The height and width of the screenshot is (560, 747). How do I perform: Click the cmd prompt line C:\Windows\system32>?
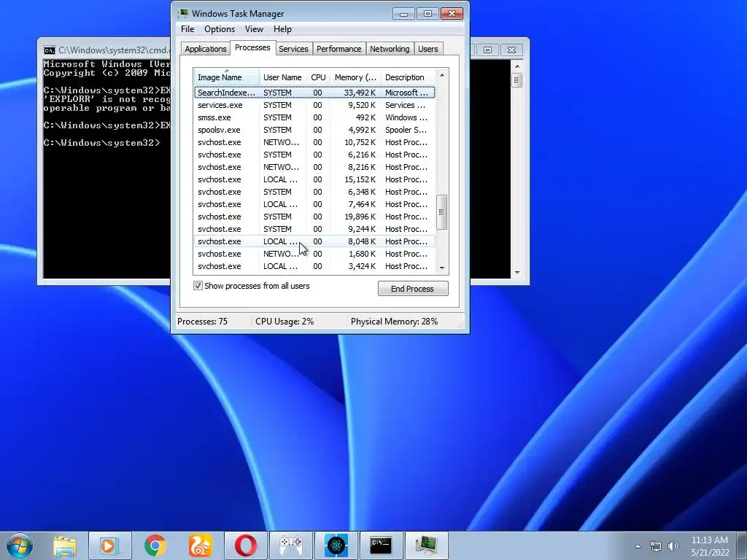point(102,142)
